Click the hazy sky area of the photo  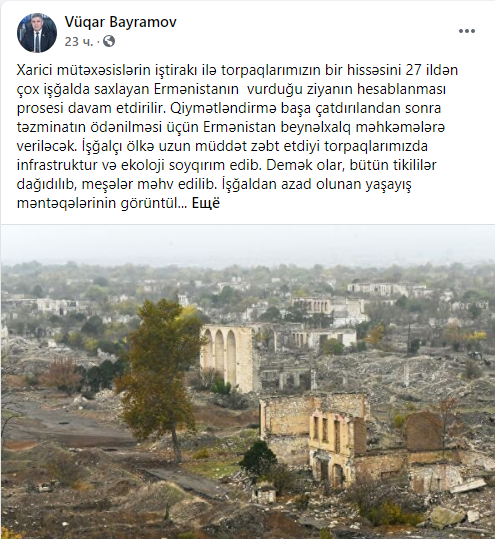(x=248, y=242)
